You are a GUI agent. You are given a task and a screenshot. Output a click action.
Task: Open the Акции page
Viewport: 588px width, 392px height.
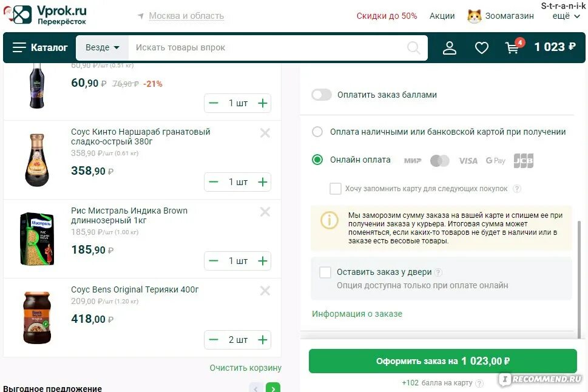pos(442,16)
